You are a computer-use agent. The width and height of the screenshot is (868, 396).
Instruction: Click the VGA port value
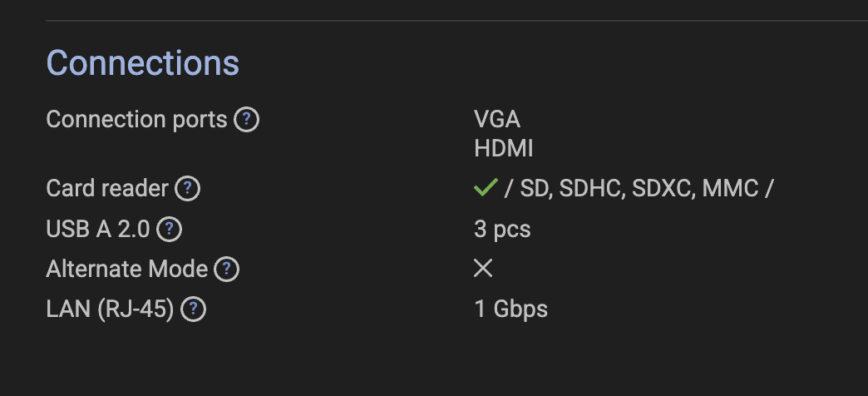(497, 119)
